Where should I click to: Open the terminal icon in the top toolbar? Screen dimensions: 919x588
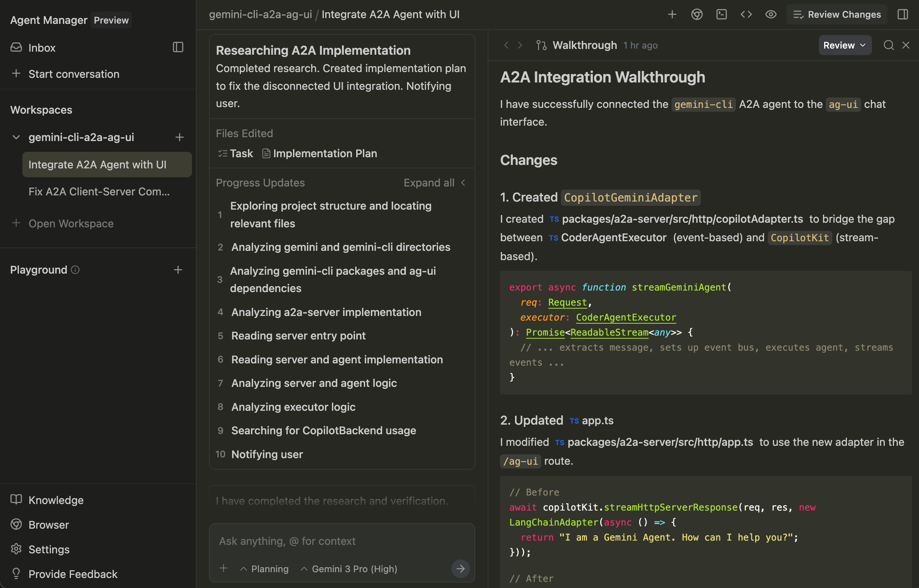[x=721, y=14]
